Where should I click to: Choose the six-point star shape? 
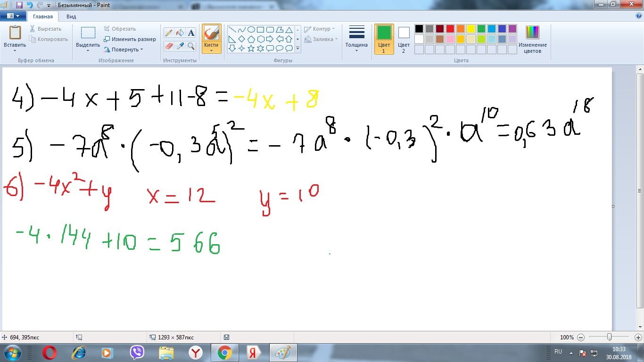click(x=260, y=48)
